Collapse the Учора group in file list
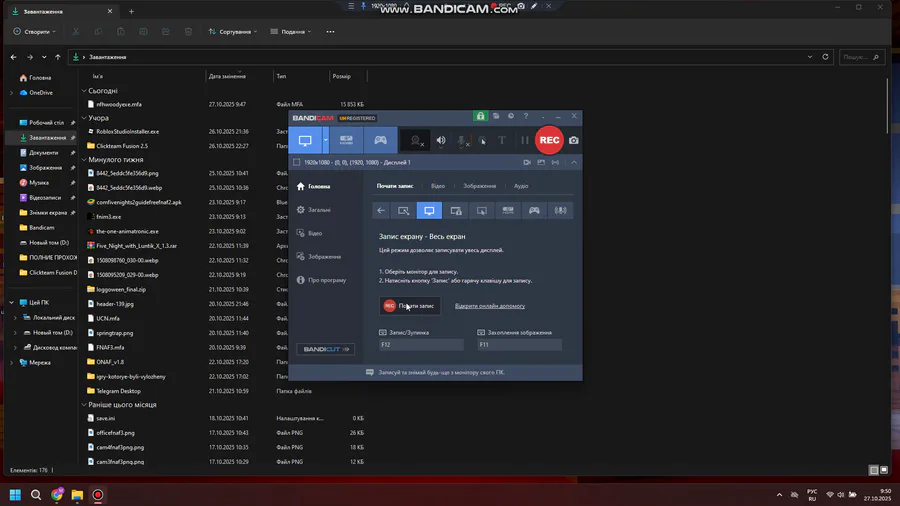900x506 pixels. [84, 118]
